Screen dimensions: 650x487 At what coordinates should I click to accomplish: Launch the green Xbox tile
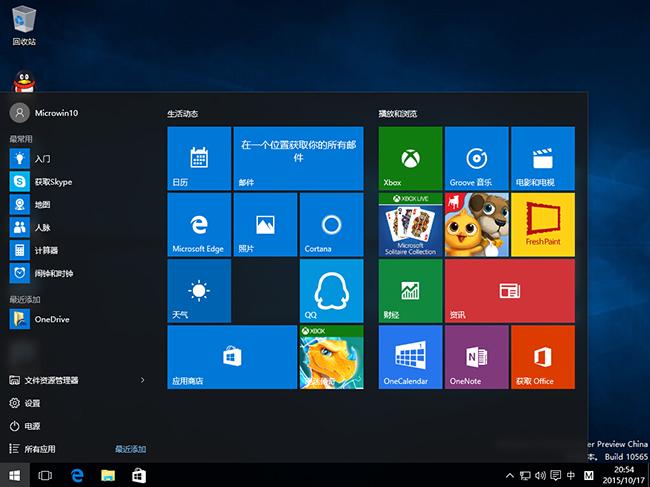(x=410, y=158)
